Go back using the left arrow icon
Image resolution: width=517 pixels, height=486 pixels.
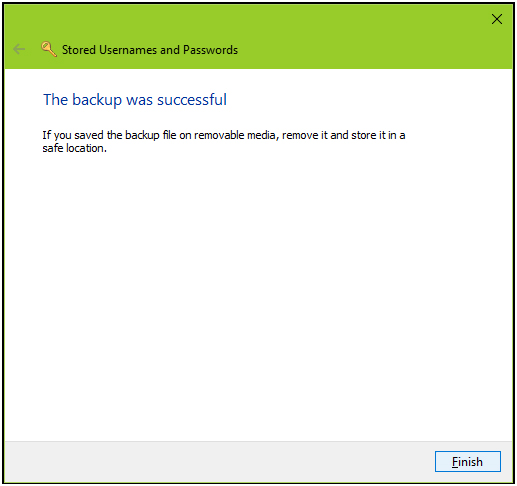pyautogui.click(x=19, y=49)
